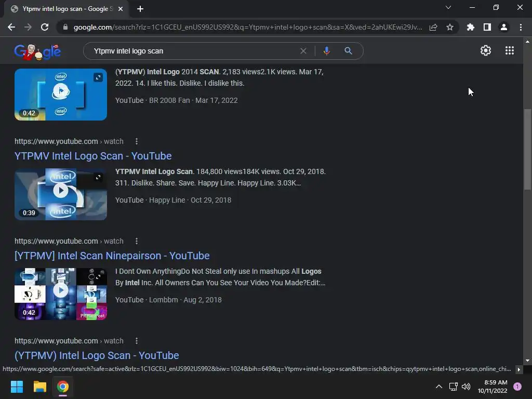Open Google quick settings gear
This screenshot has width=532, height=399.
(486, 50)
